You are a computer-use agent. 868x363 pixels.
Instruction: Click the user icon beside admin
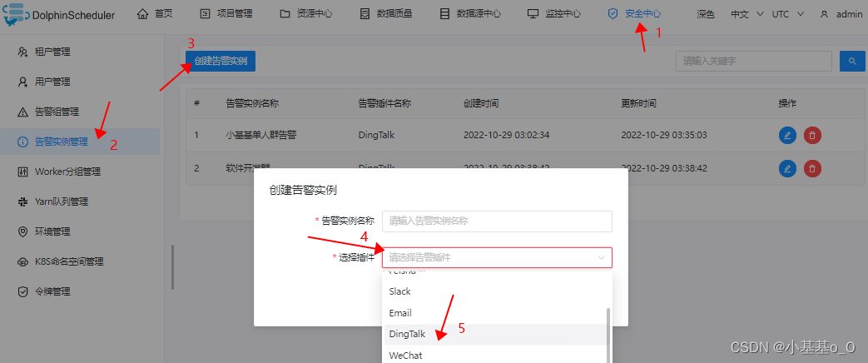point(824,14)
